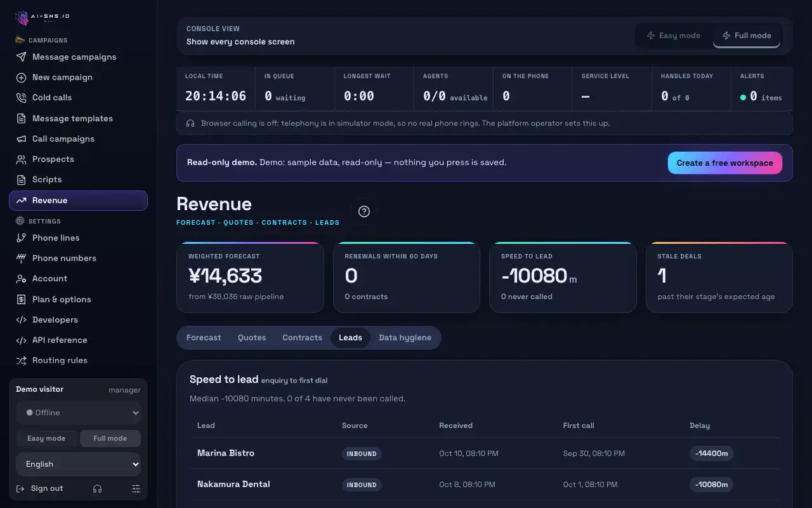Open the API reference sidebar link
812x508 pixels.
pos(79,340)
